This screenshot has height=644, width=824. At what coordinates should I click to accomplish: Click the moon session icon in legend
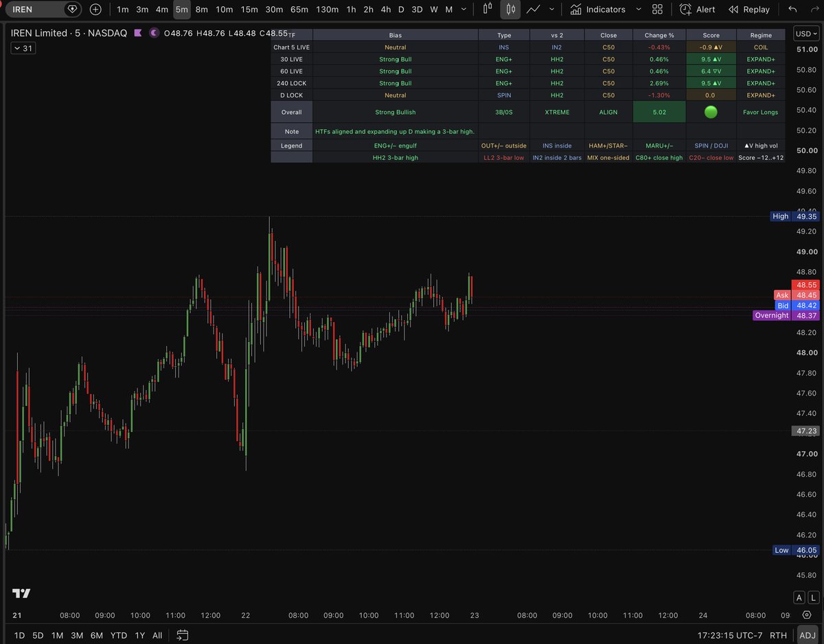click(x=154, y=33)
